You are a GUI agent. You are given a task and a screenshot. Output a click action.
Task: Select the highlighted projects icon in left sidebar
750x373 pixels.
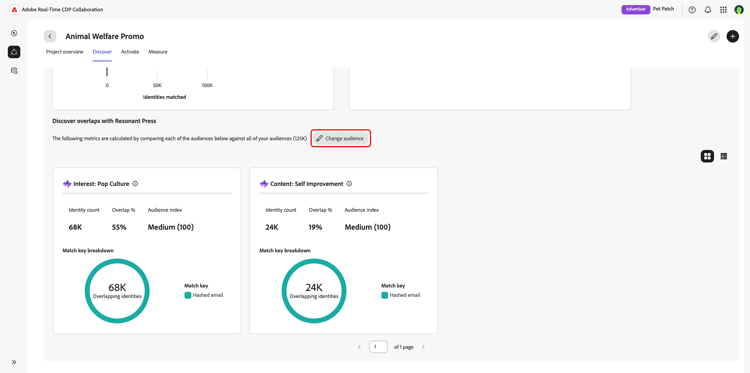(x=14, y=52)
